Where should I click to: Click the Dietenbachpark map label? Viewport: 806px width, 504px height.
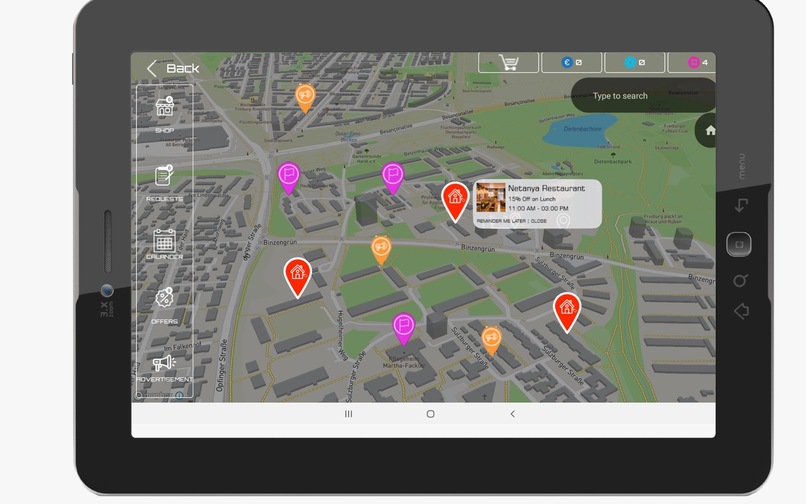coord(613,161)
